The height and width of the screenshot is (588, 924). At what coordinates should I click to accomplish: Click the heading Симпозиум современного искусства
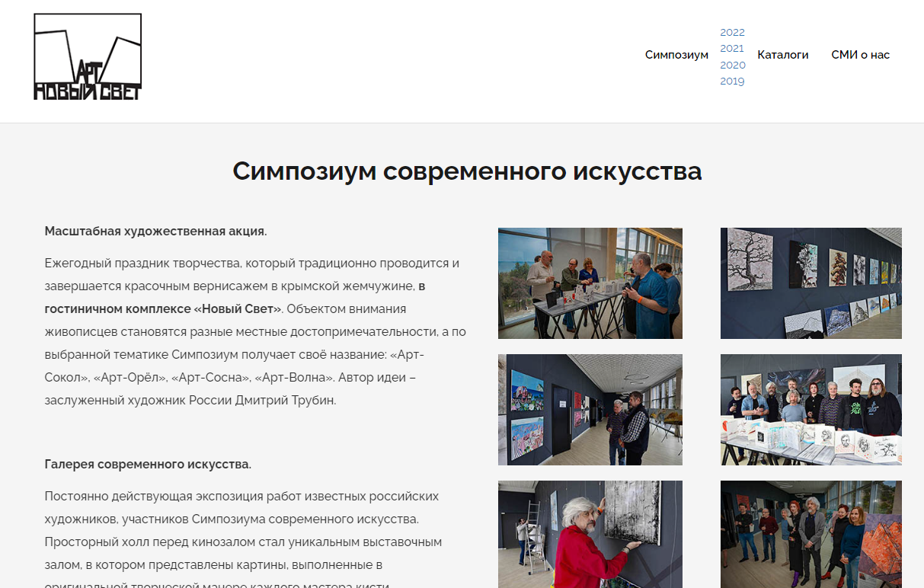[467, 171]
